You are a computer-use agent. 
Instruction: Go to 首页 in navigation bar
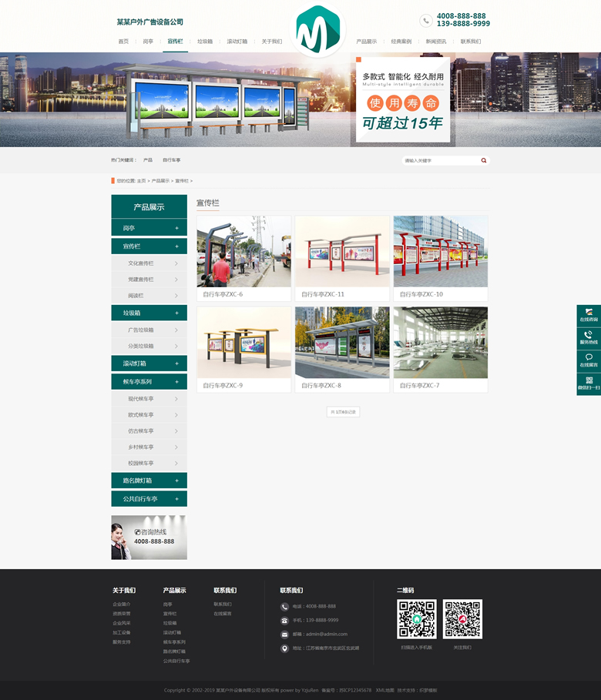123,42
